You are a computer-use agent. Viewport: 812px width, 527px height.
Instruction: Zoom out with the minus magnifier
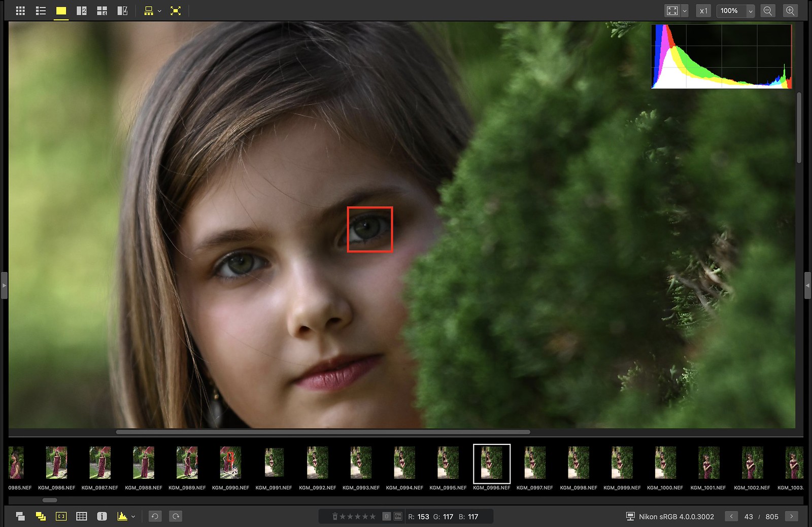[x=768, y=11]
